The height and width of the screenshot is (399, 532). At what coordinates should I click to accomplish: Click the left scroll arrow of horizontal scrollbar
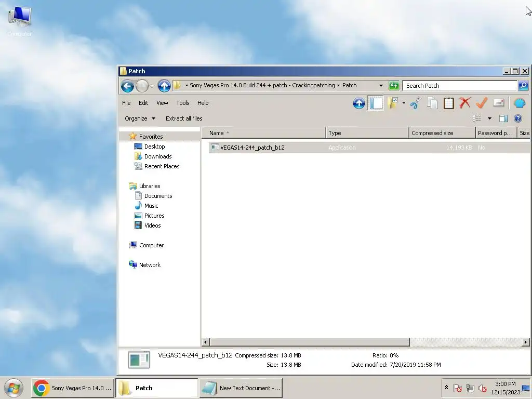pos(205,342)
